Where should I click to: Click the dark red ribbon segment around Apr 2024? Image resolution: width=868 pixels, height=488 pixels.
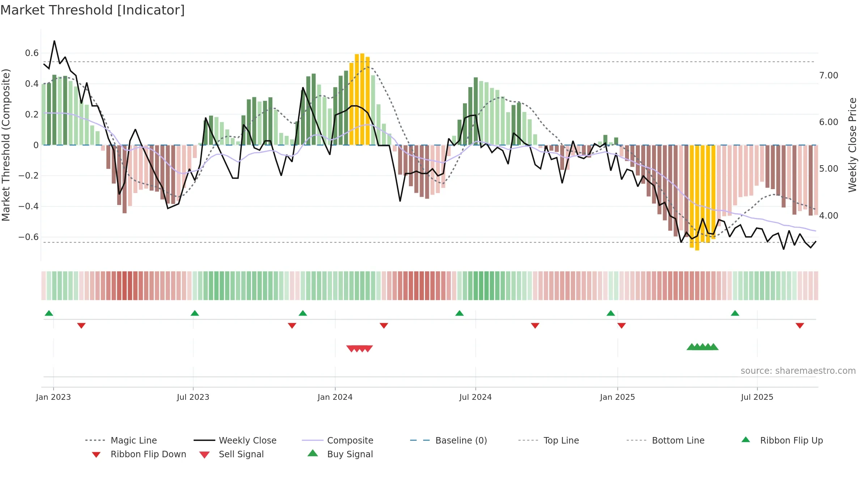[422, 286]
